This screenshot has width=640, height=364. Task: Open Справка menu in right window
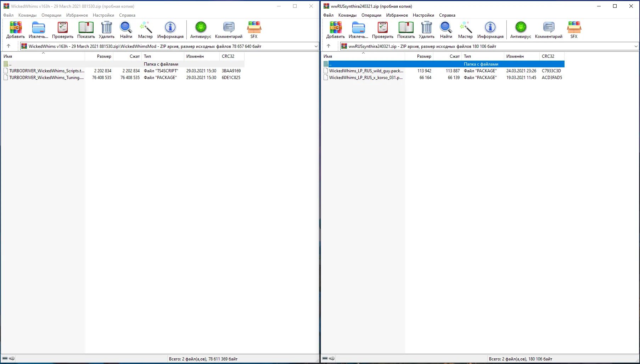pyautogui.click(x=447, y=15)
